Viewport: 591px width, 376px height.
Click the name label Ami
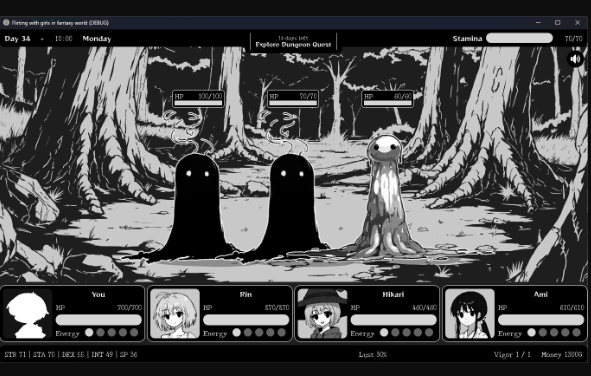click(x=540, y=294)
